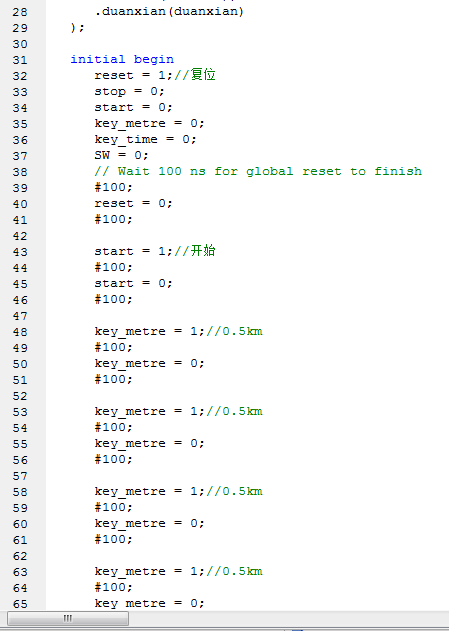Click line number 48 in the gutter
The width and height of the screenshot is (449, 631).
click(20, 332)
